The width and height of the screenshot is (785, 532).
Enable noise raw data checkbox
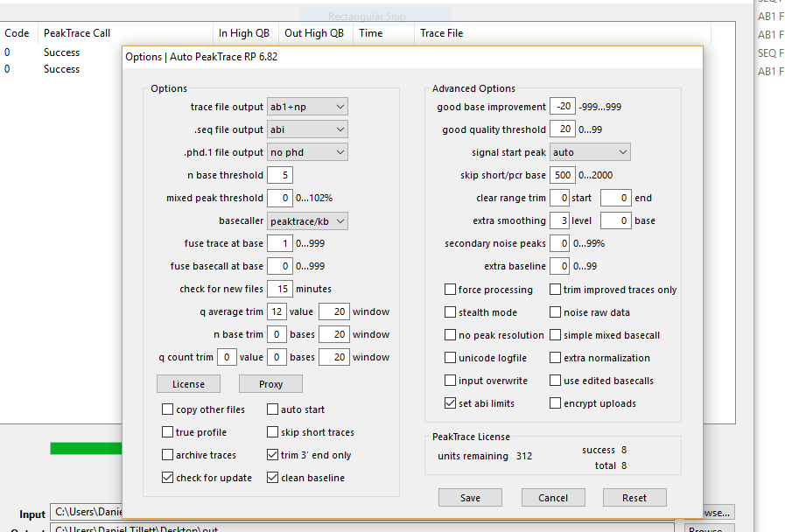click(555, 312)
